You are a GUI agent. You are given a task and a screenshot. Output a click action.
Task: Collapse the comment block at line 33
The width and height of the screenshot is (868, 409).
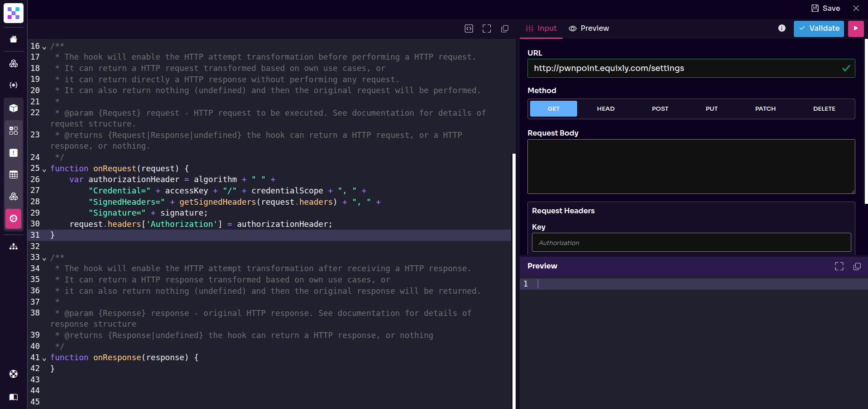44,259
